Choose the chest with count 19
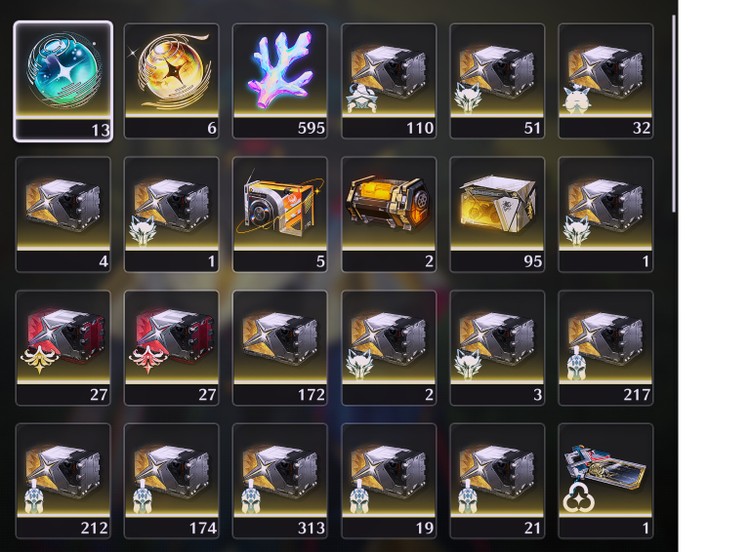The image size is (750, 552). [389, 481]
